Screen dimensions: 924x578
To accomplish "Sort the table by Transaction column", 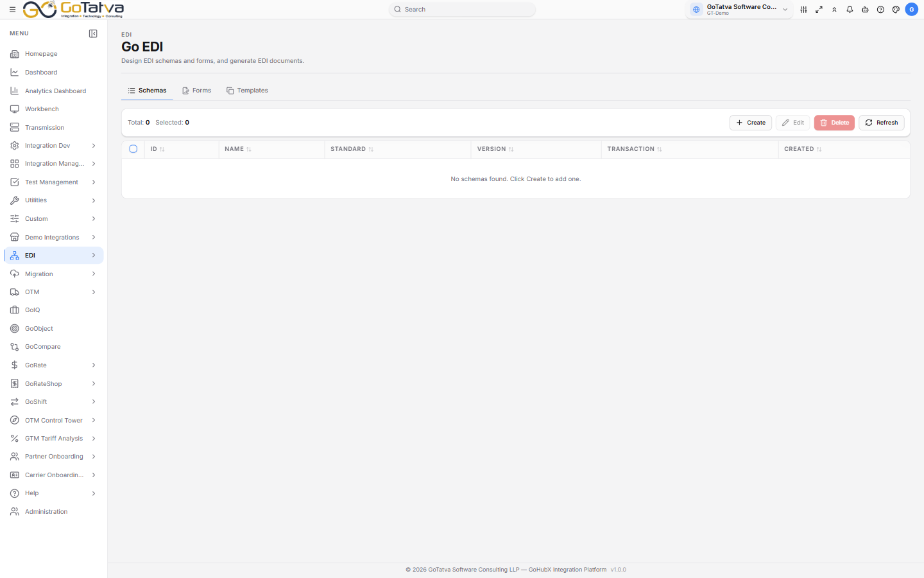I will click(x=635, y=149).
